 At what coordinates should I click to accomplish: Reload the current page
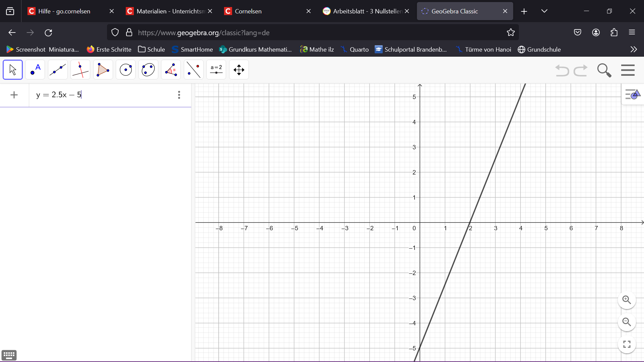(48, 33)
